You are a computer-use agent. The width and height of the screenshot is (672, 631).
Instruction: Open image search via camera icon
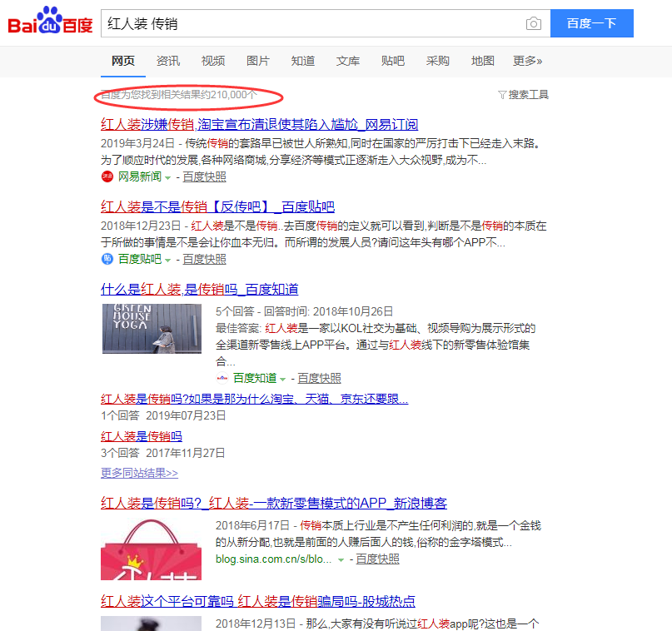click(x=533, y=23)
